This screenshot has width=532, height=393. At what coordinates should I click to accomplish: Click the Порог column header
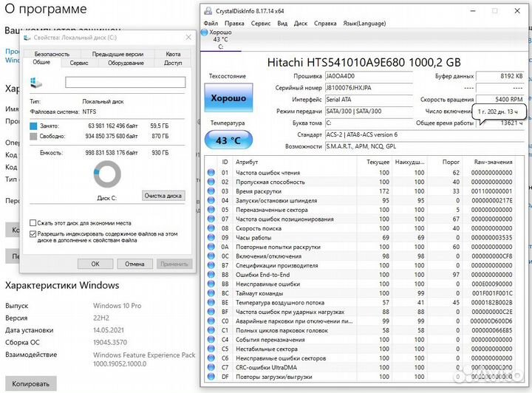451,162
